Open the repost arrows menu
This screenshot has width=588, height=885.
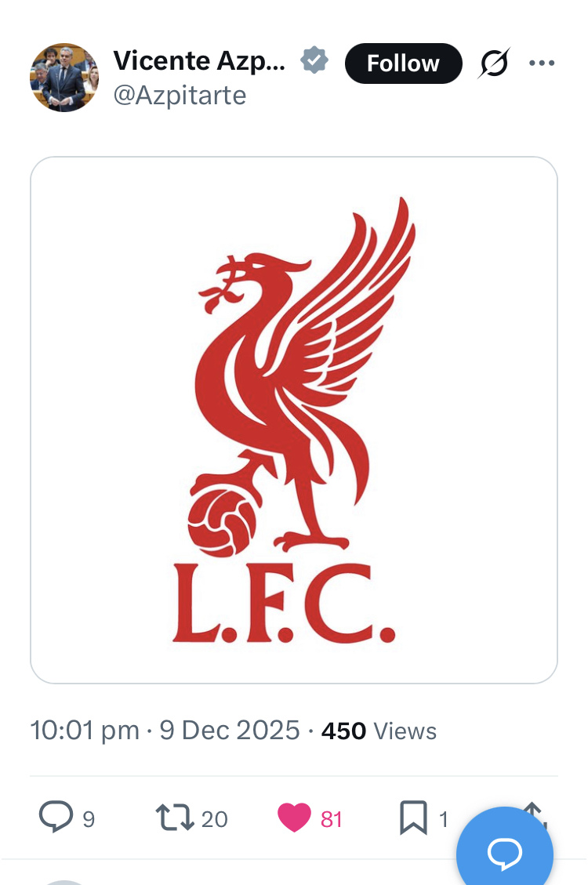point(173,818)
